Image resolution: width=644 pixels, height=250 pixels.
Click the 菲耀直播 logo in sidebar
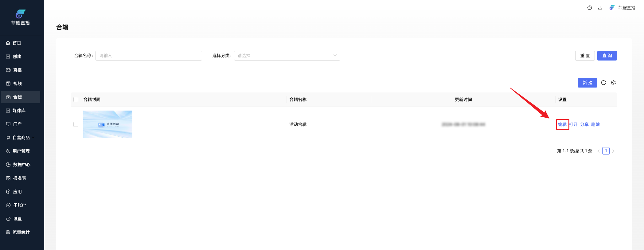tap(21, 14)
